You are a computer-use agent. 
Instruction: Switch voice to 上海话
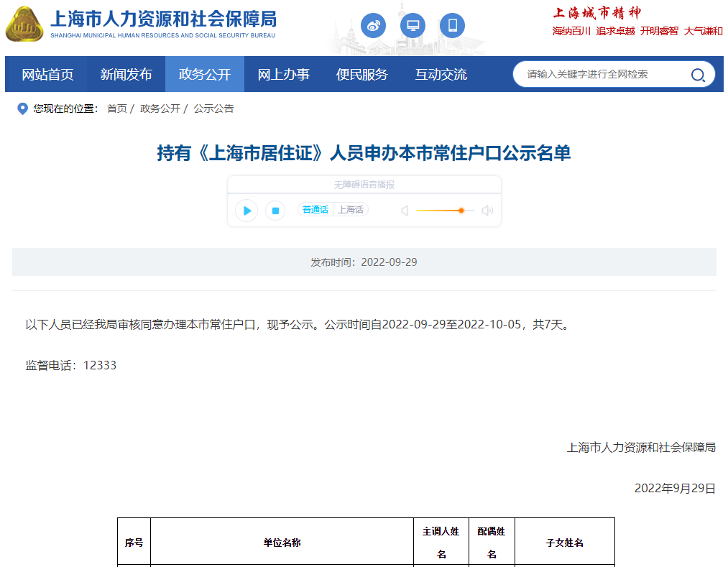pyautogui.click(x=351, y=210)
